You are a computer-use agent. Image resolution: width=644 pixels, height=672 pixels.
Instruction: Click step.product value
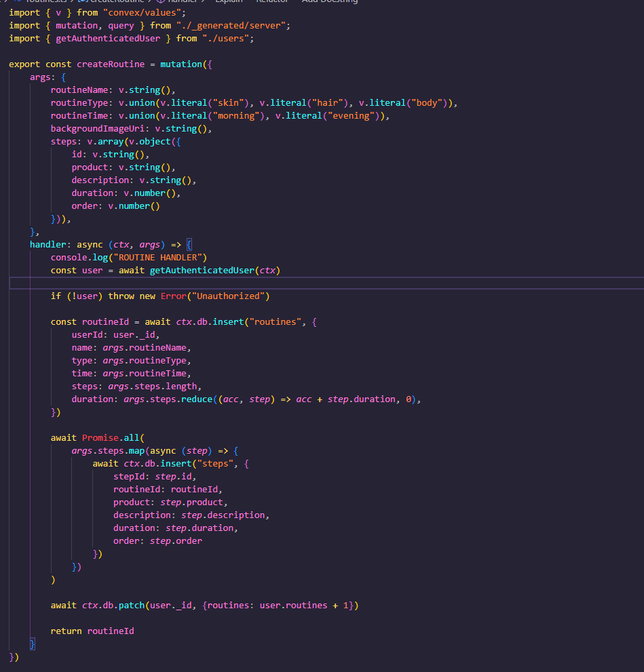191,502
